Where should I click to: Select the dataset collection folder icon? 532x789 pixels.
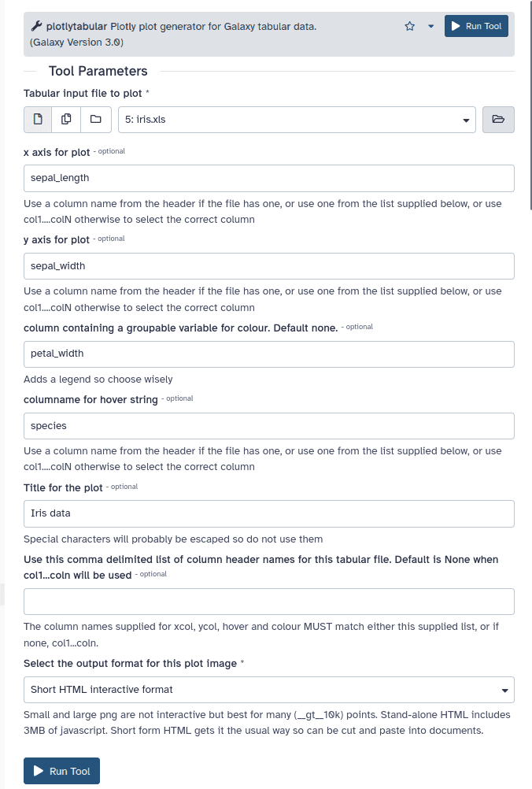tap(96, 120)
